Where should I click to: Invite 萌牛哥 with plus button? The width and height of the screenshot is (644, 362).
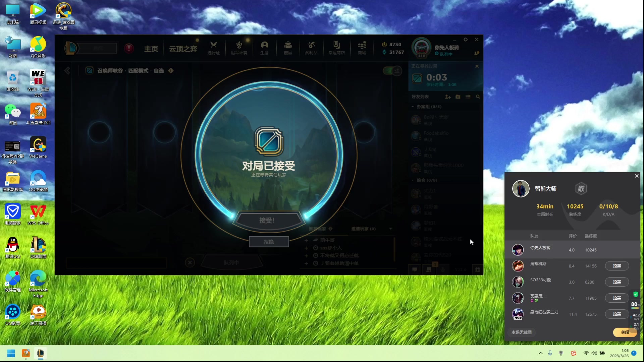click(x=306, y=240)
